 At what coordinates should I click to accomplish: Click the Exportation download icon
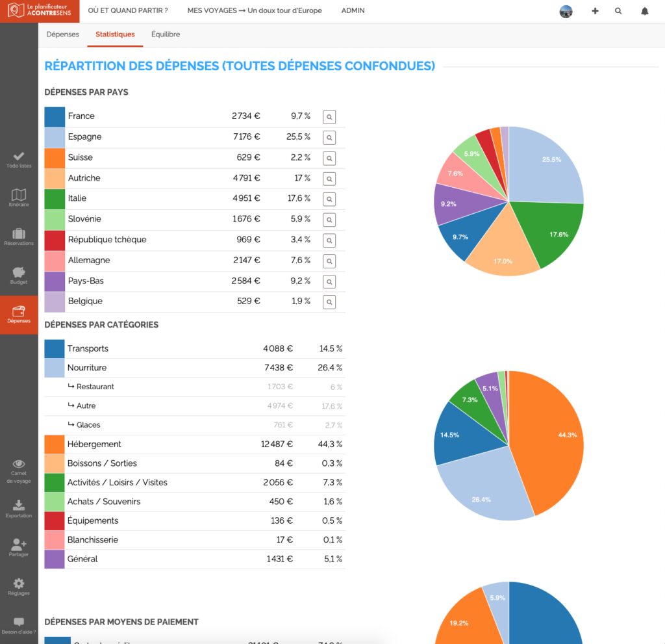19,508
